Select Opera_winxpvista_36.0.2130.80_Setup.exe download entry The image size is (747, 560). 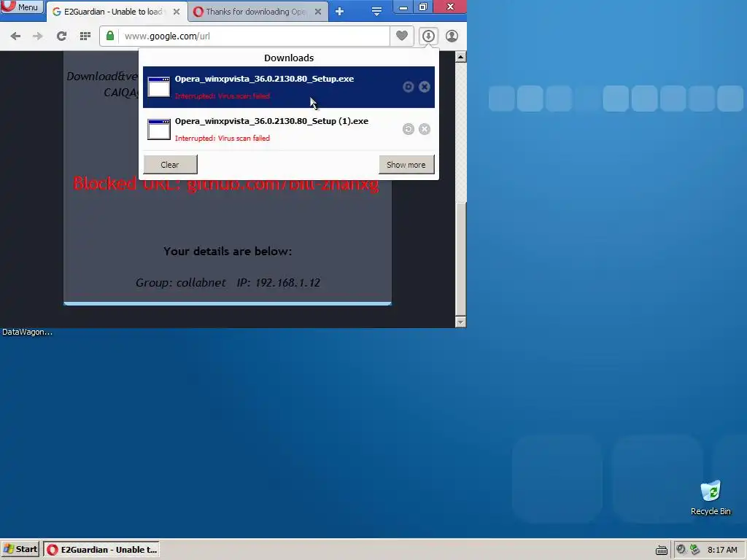(x=289, y=87)
